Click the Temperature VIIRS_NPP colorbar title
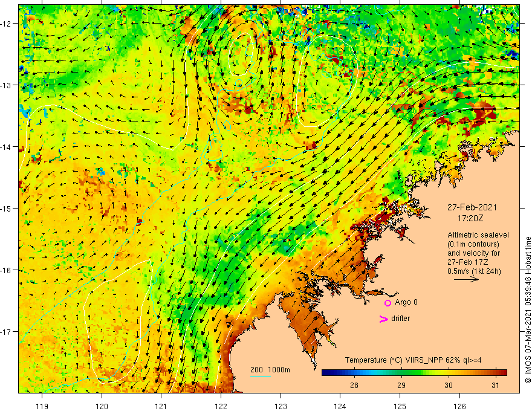The height and width of the screenshot is (411, 532). [x=413, y=360]
